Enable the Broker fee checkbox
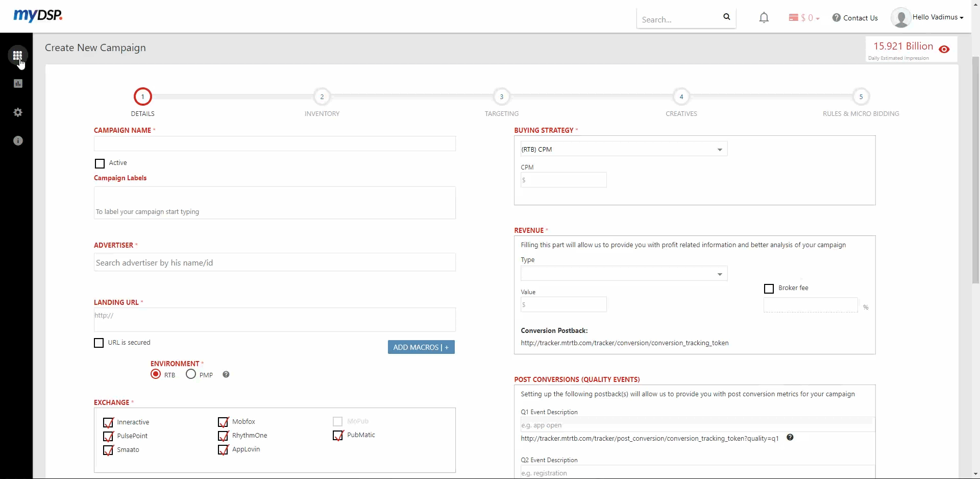The width and height of the screenshot is (980, 479). click(769, 289)
